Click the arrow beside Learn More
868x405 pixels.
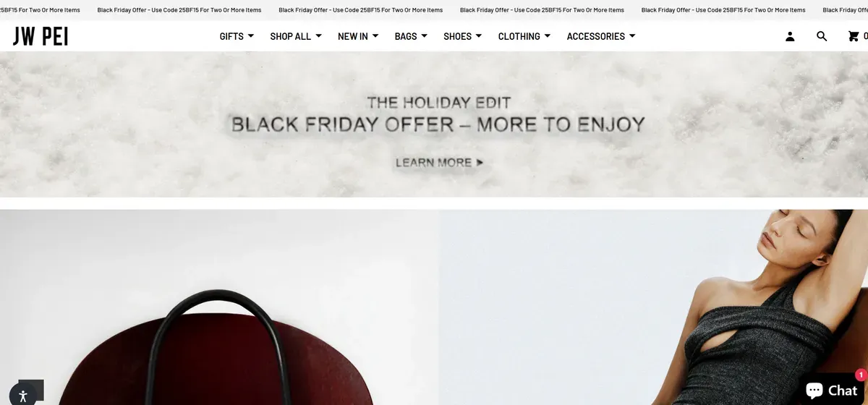coord(480,163)
